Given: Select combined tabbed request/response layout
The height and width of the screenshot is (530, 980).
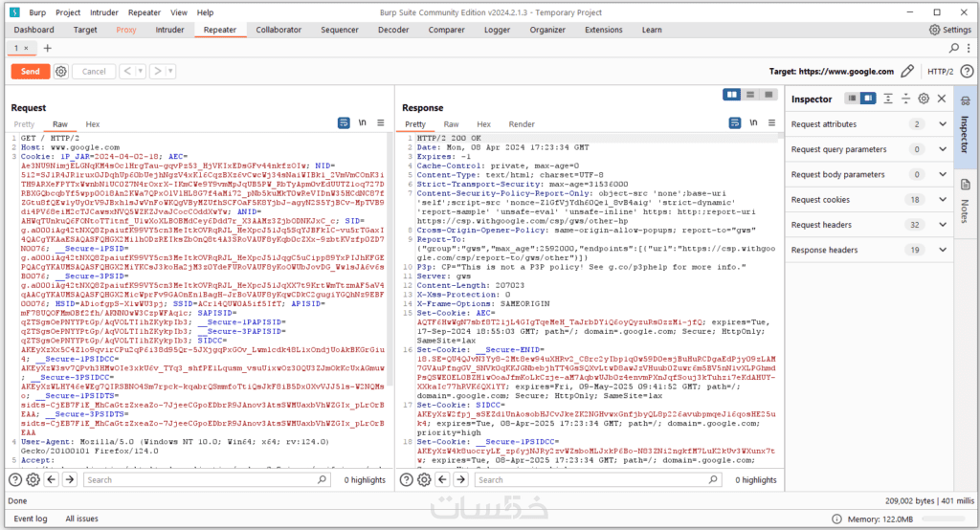Looking at the screenshot, I should [768, 95].
